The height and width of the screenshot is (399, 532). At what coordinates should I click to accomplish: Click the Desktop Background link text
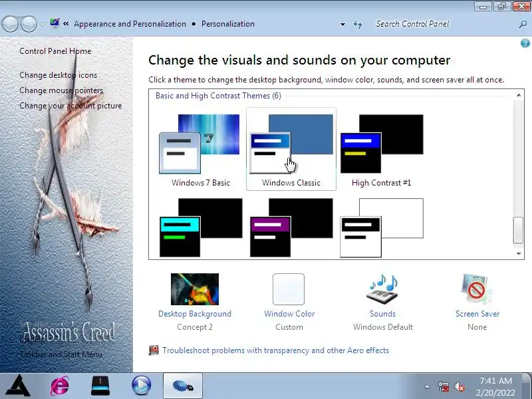tap(195, 314)
